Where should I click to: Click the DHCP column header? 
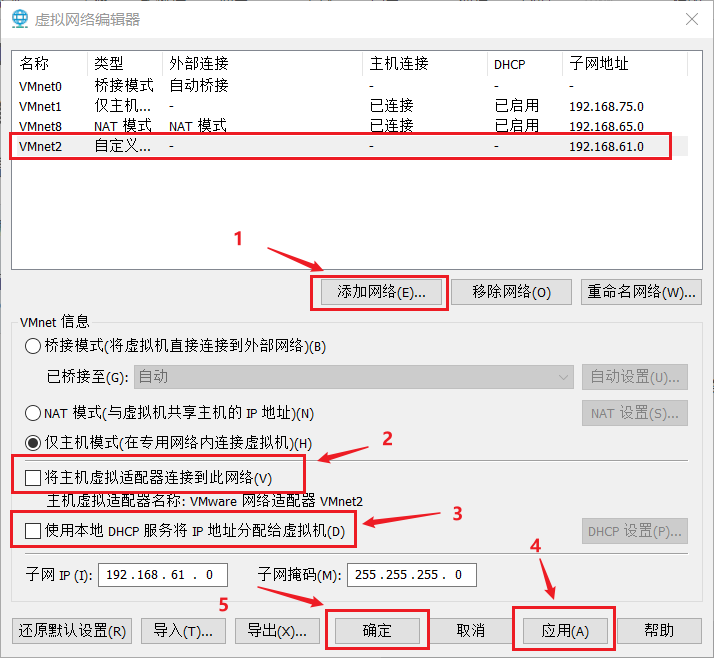525,64
